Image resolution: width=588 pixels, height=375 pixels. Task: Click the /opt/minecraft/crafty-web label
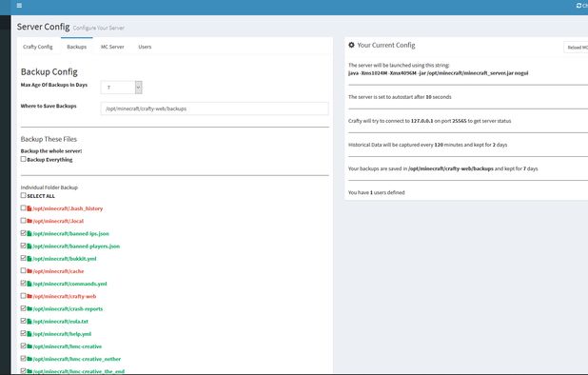(x=65, y=296)
